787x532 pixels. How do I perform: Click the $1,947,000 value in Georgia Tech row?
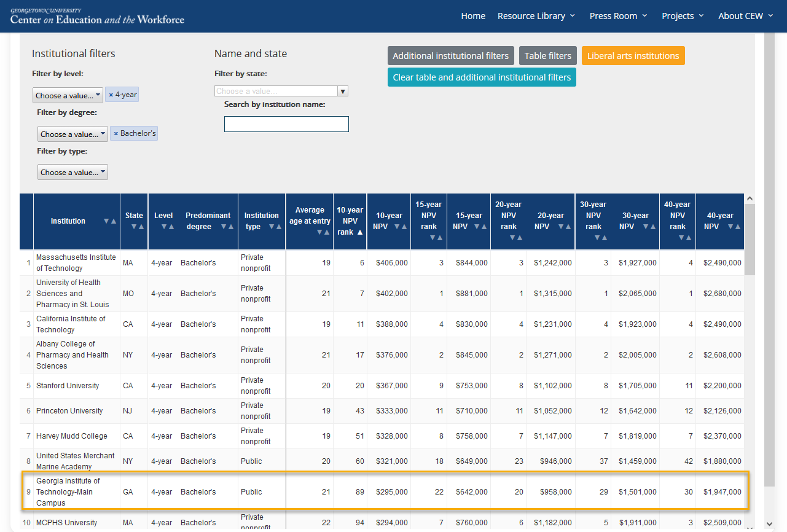pyautogui.click(x=722, y=492)
